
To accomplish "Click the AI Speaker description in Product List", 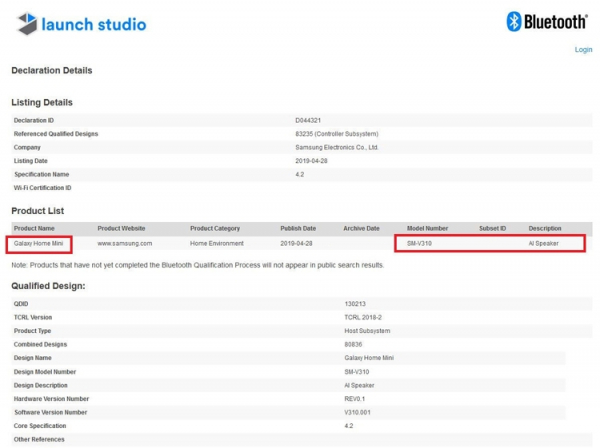I will click(544, 243).
